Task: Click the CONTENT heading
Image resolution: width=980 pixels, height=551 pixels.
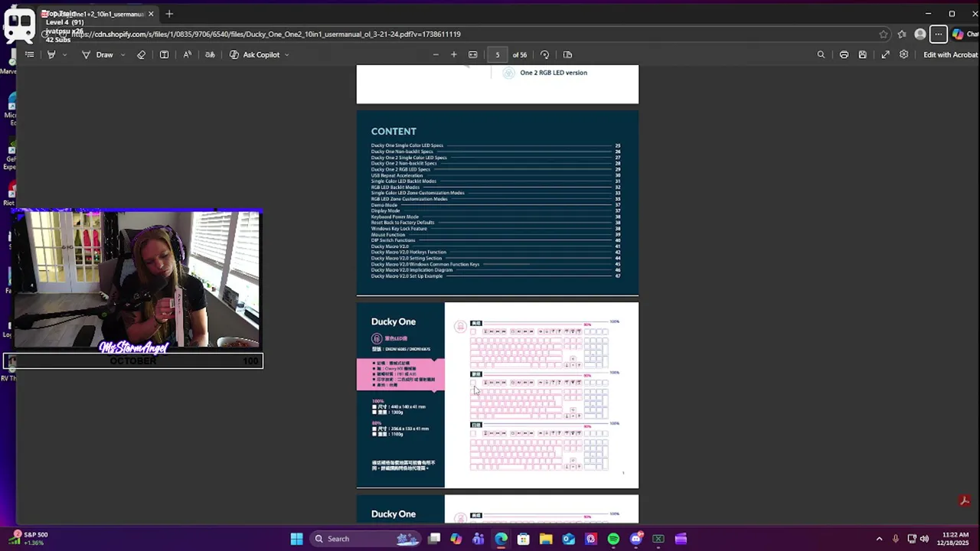Action: [x=394, y=132]
